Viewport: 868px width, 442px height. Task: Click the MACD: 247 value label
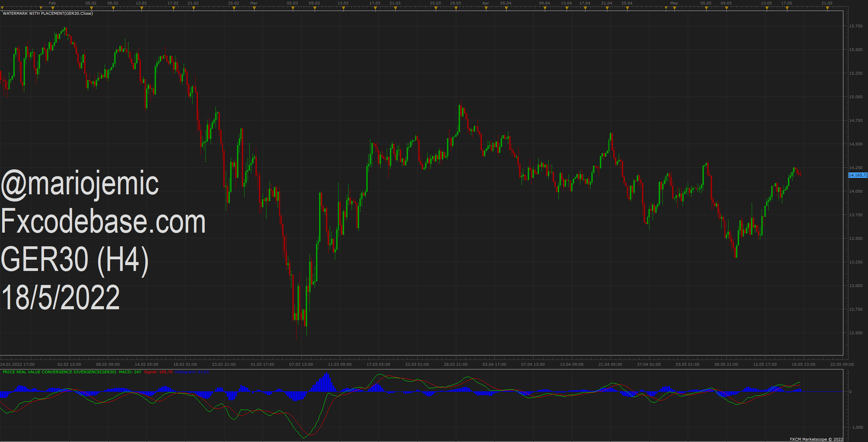130,372
